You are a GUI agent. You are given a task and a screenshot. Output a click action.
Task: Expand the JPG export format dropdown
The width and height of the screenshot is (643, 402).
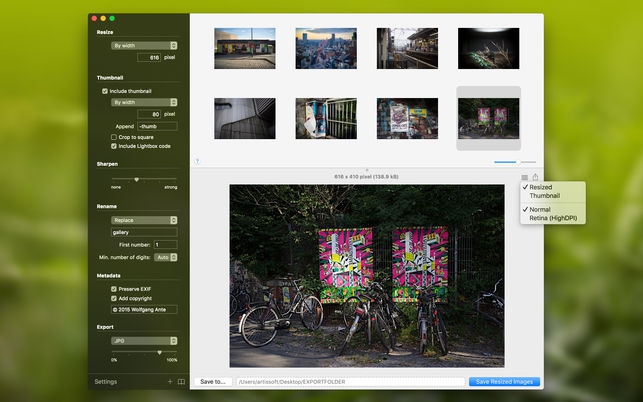pyautogui.click(x=144, y=341)
